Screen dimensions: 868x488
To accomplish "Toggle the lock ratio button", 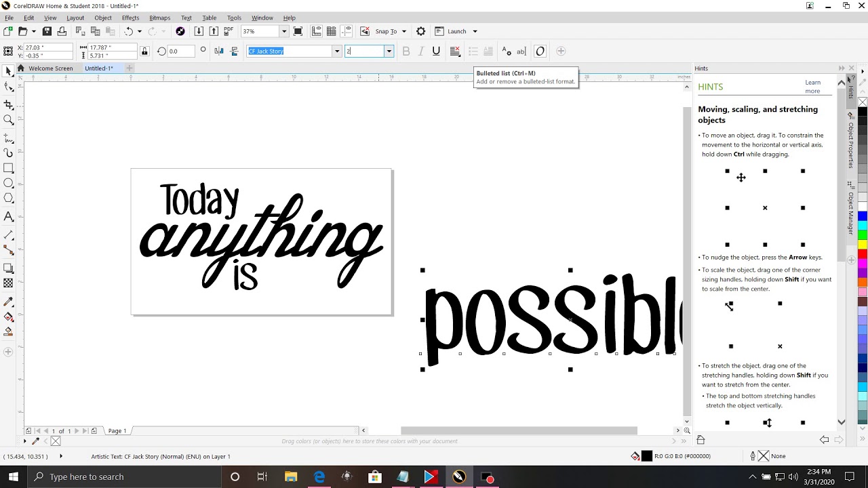I will [144, 51].
